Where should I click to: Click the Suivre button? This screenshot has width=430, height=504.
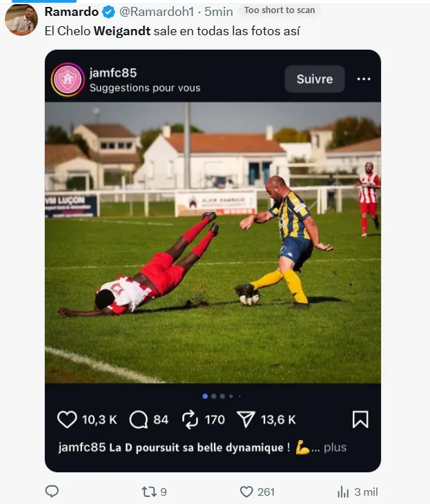click(315, 79)
